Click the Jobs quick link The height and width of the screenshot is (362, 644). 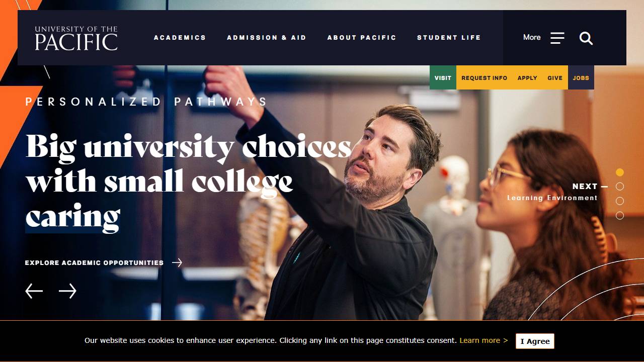581,78
